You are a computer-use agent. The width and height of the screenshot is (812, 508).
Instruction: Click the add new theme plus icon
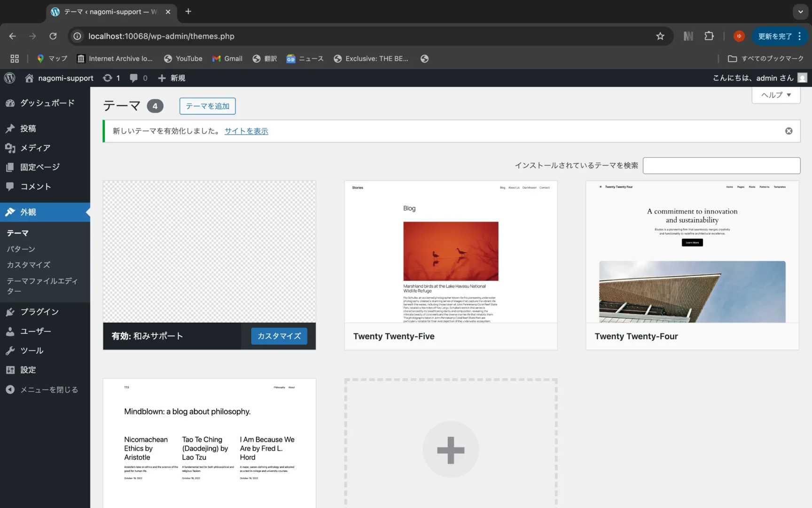[450, 449]
